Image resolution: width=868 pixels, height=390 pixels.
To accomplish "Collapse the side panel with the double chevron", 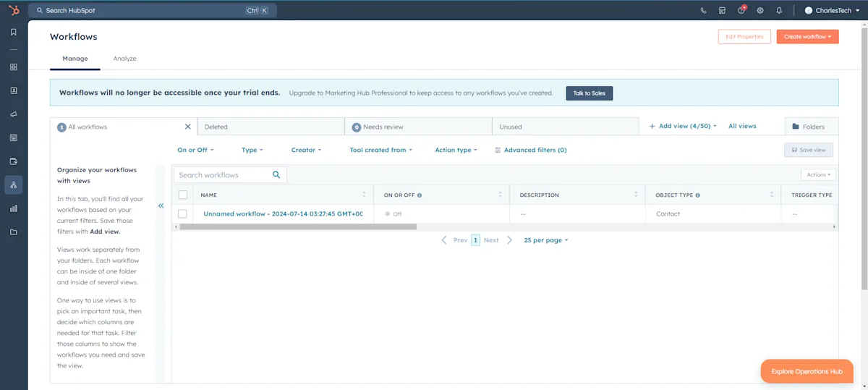I will pyautogui.click(x=161, y=205).
